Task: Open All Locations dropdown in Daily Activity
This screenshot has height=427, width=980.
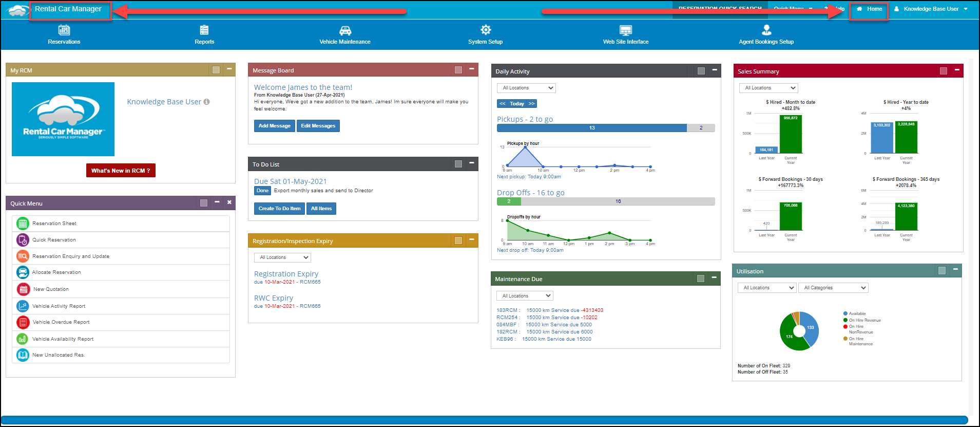Action: 526,88
